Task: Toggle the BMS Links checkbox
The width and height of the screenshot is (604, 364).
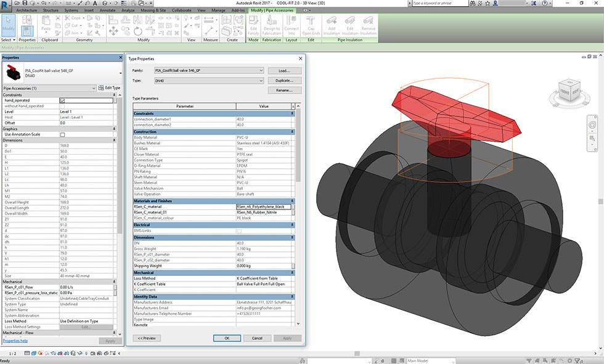Action: pyautogui.click(x=239, y=231)
